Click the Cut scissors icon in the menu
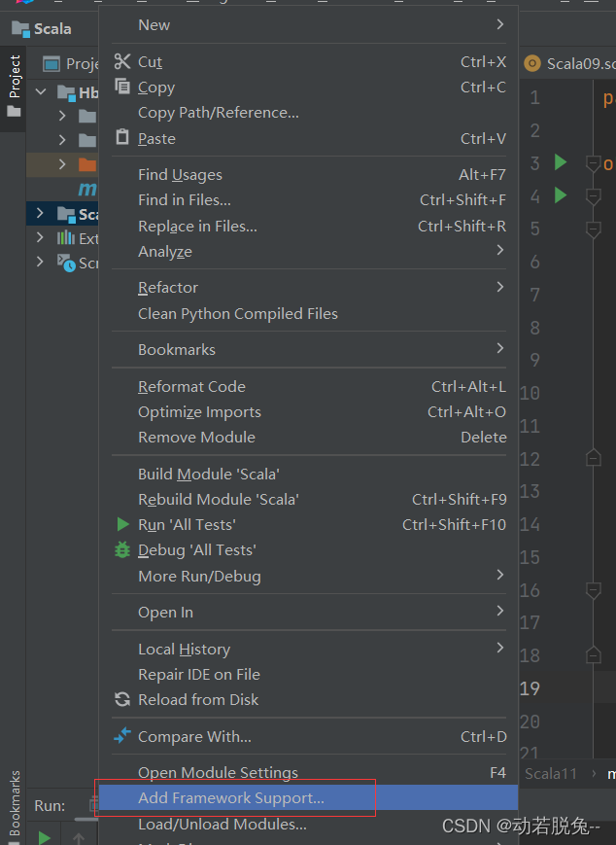The image size is (616, 845). (x=123, y=60)
